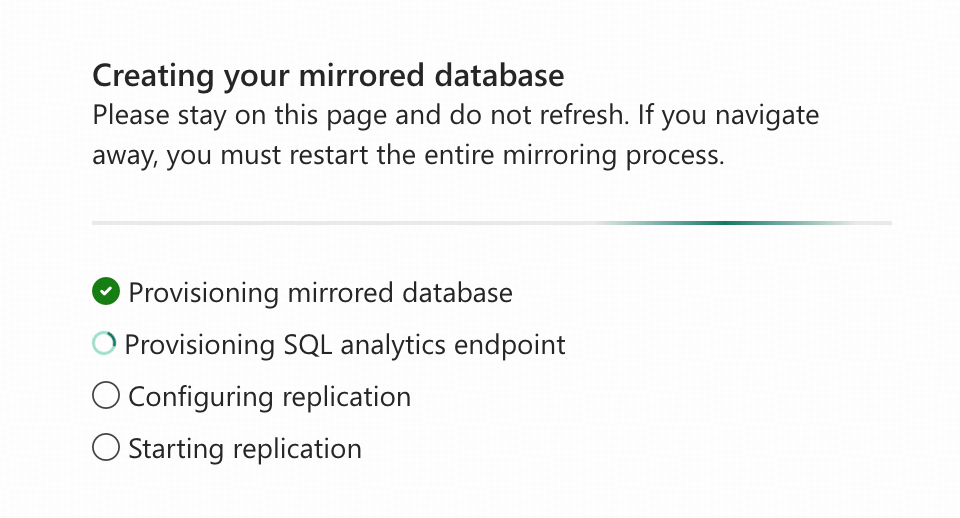This screenshot has width=960, height=518.
Task: Click the empty circle beside Starting replication
Action: pos(105,448)
